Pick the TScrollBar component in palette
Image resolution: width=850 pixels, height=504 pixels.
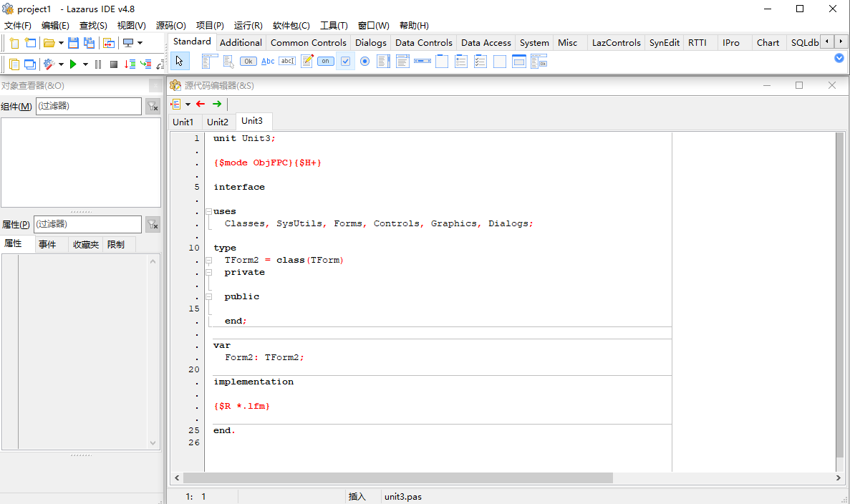(x=422, y=62)
